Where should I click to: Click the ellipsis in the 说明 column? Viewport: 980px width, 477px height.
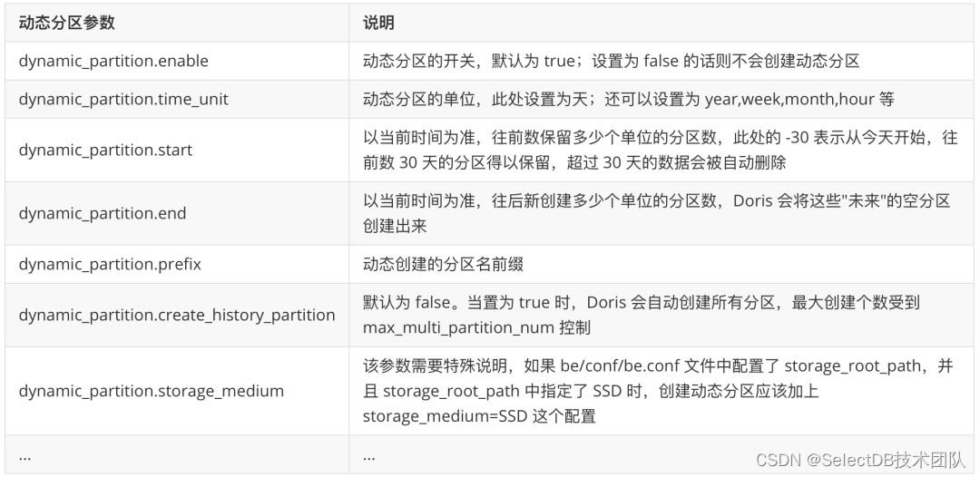coord(369,457)
